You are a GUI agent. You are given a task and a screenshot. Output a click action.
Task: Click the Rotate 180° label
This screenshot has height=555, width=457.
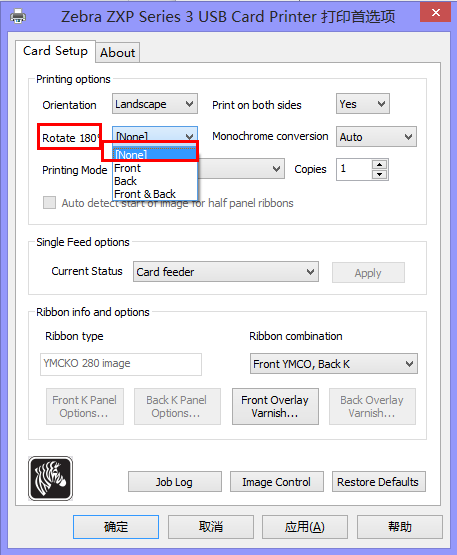click(70, 138)
